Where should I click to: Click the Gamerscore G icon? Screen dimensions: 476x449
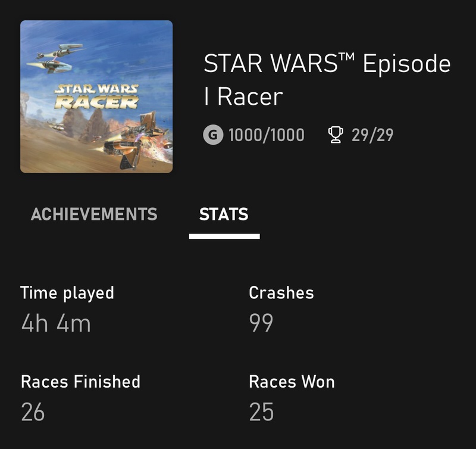click(x=213, y=135)
